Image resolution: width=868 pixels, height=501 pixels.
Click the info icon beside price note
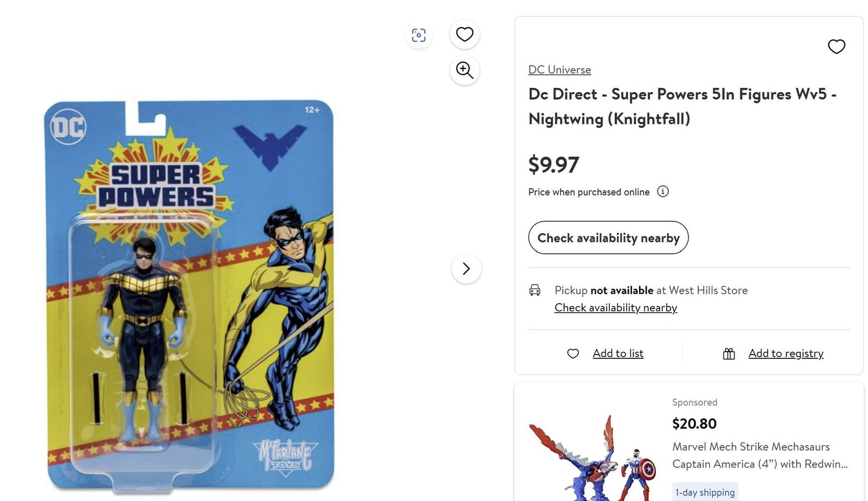click(663, 191)
